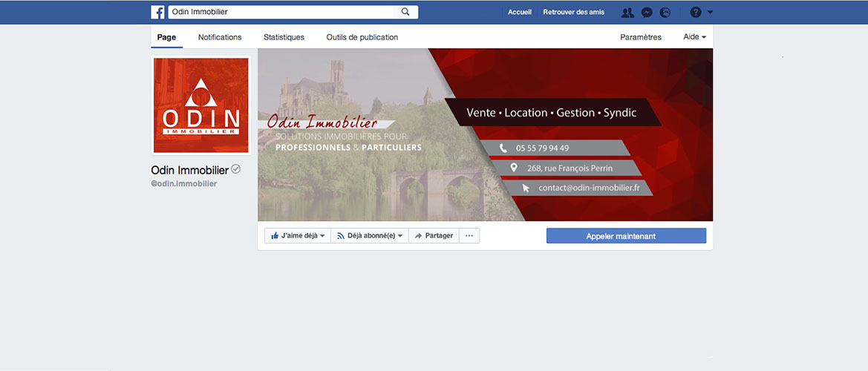Open the Déjà abonné(e) dropdown button
The height and width of the screenshot is (371, 868).
pos(369,235)
